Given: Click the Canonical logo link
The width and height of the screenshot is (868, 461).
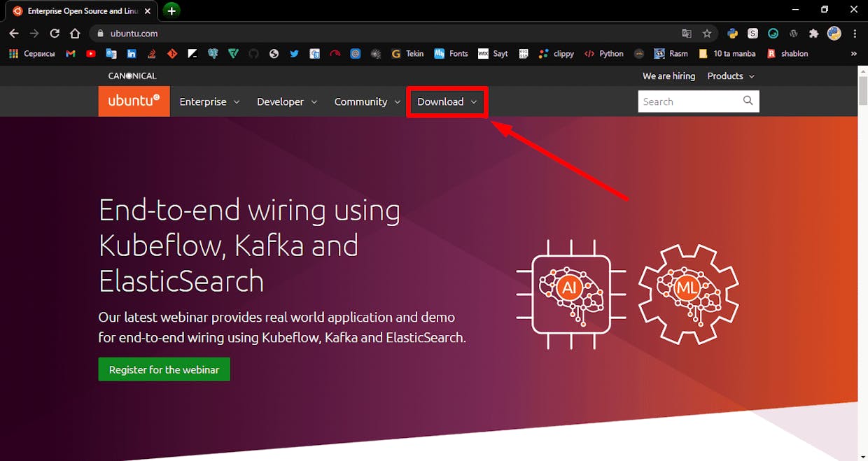Looking at the screenshot, I should tap(132, 76).
